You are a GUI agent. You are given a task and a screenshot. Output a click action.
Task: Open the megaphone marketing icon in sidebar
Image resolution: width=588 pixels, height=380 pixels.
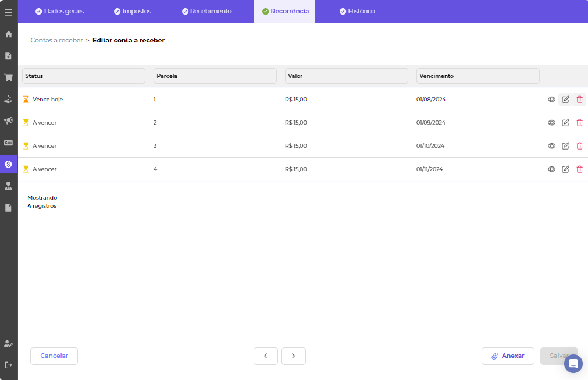point(9,120)
